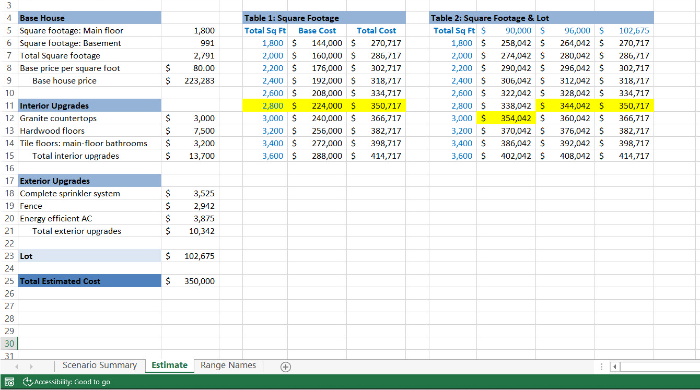This screenshot has height=390, width=700.
Task: Select the Base Cost column header
Action: pyautogui.click(x=317, y=30)
